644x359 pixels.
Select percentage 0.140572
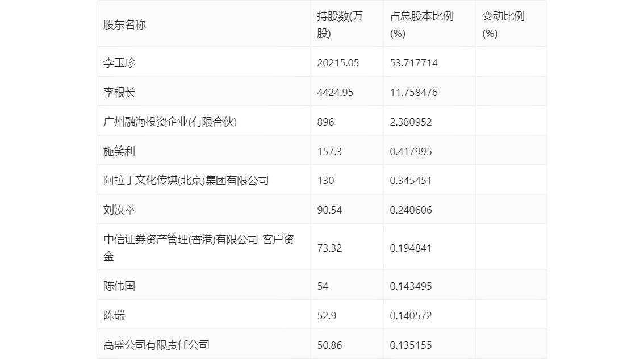[x=411, y=315]
